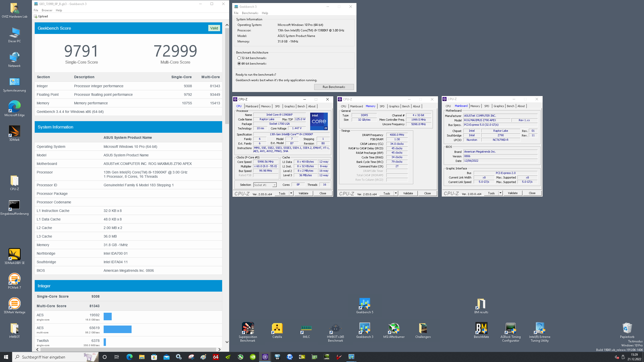Open the Dieser PC desktop icon

pyautogui.click(x=15, y=35)
